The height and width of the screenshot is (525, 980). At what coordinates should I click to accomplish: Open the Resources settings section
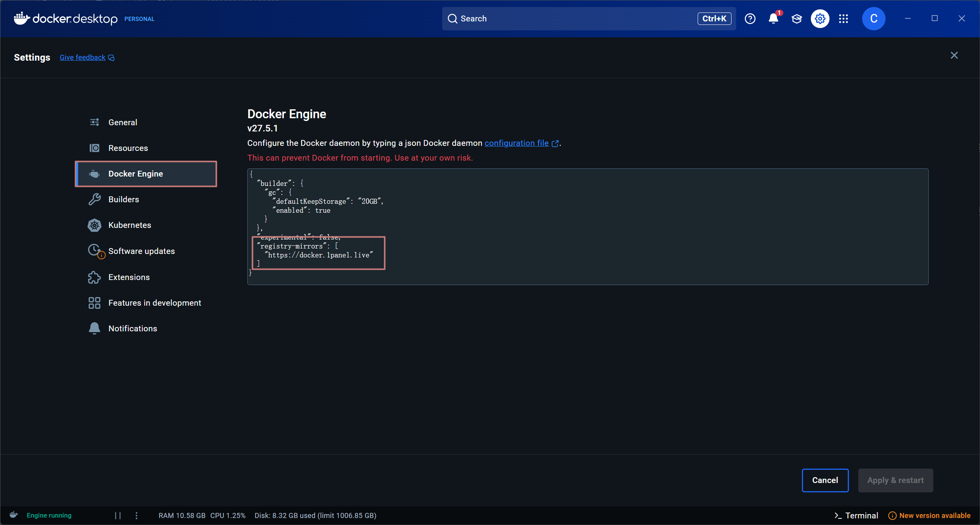[146, 148]
